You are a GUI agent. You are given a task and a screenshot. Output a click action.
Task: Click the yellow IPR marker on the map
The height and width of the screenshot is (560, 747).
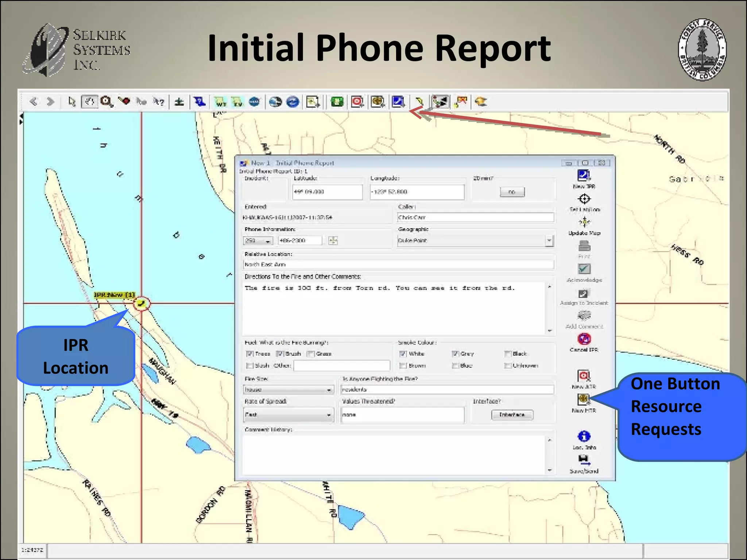142,303
